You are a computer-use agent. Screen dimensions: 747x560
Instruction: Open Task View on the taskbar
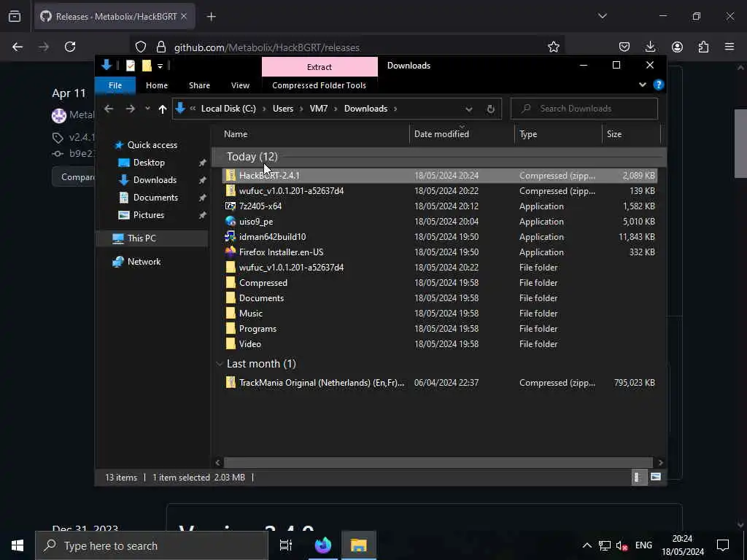pos(286,545)
